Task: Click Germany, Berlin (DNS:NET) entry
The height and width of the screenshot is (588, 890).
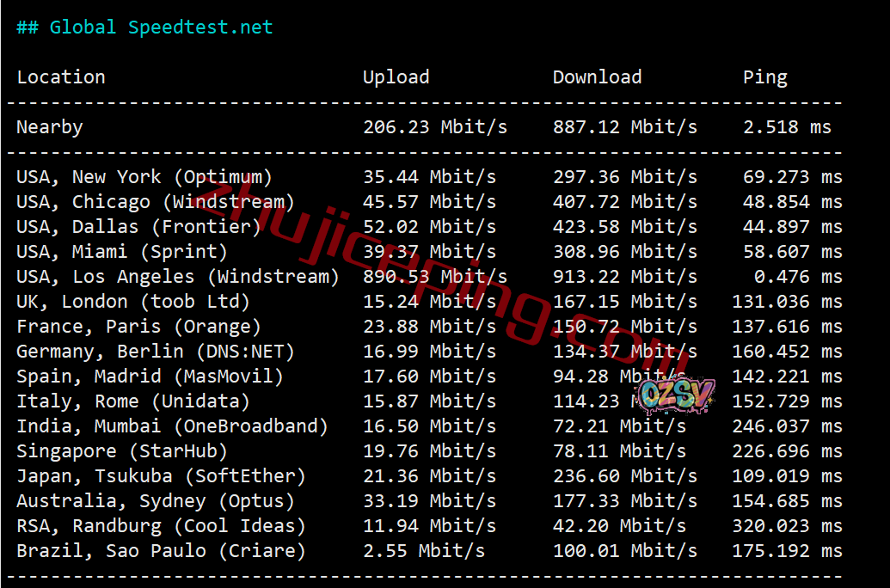Action: click(156, 352)
